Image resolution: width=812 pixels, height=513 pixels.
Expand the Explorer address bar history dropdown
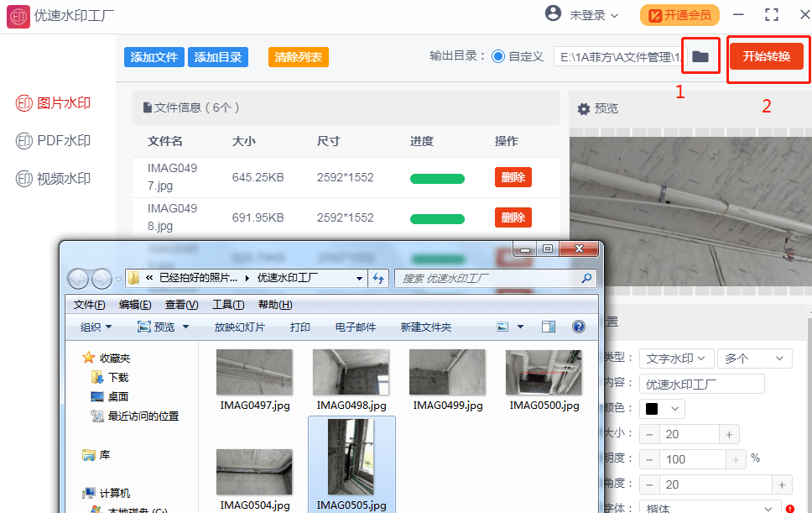click(359, 278)
